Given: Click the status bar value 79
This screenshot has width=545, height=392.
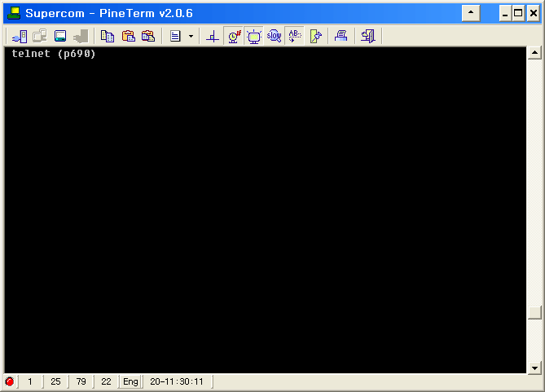Looking at the screenshot, I should coord(81,381).
